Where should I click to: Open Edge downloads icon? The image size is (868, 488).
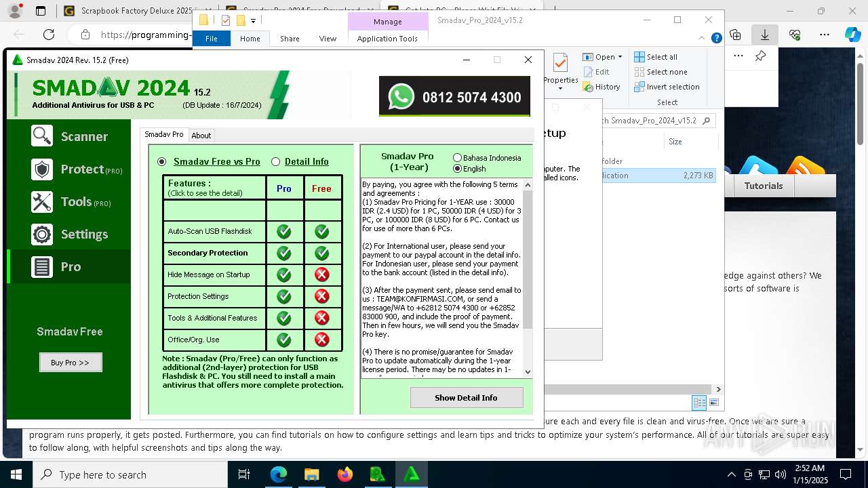[765, 35]
